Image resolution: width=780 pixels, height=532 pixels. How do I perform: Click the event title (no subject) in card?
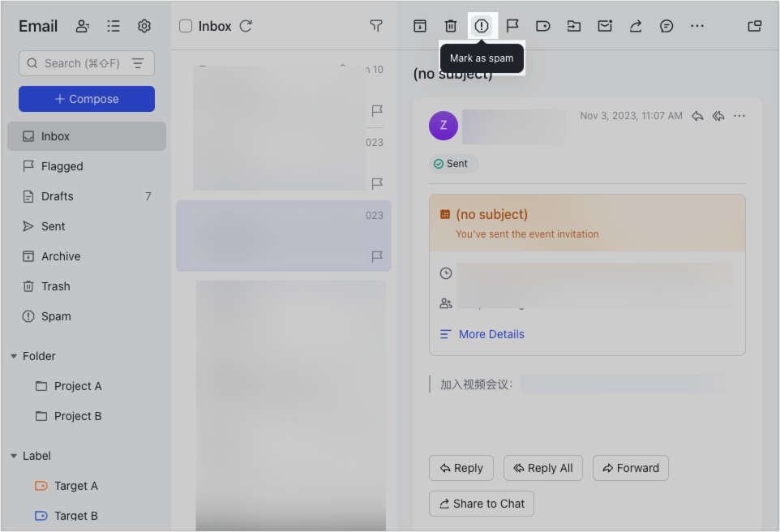pos(491,214)
